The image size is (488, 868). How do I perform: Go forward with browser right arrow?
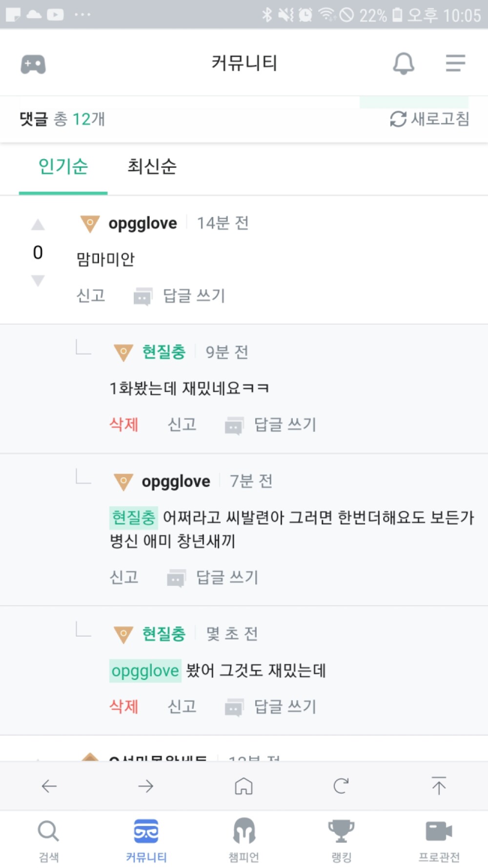pyautogui.click(x=146, y=786)
